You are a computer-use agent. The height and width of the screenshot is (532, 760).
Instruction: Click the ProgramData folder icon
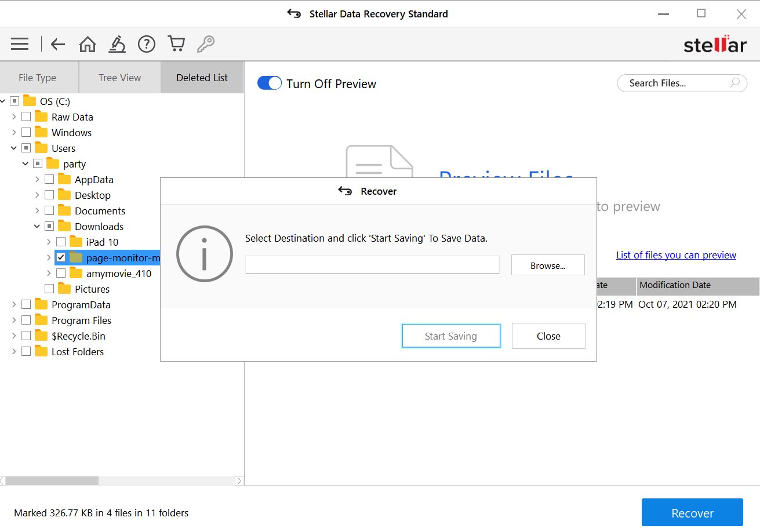point(41,304)
